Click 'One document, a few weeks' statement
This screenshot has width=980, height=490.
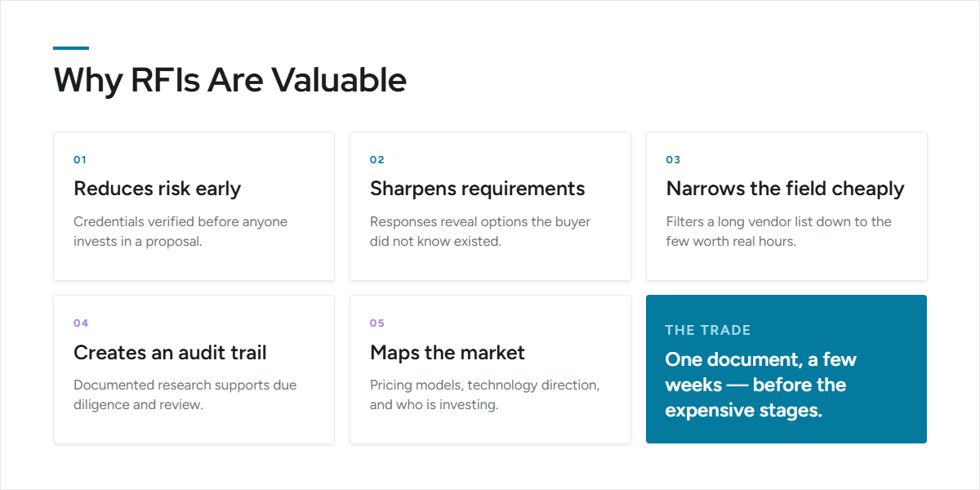pos(761,385)
